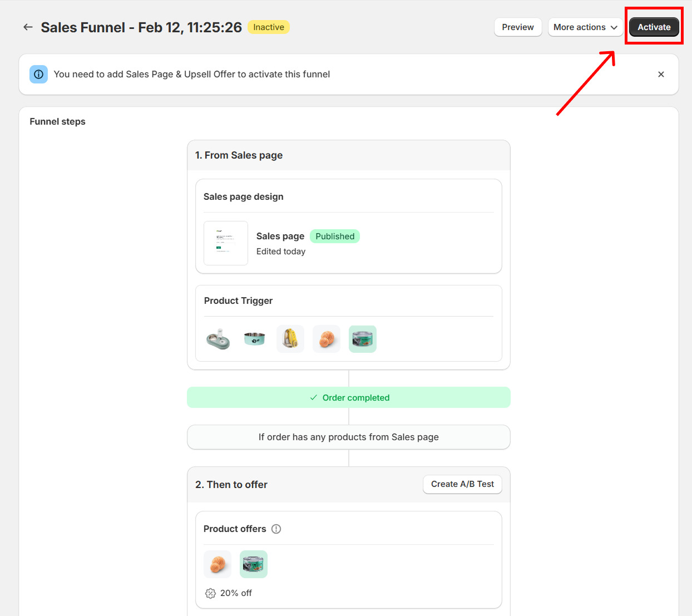Click the Activate button

[x=654, y=26]
